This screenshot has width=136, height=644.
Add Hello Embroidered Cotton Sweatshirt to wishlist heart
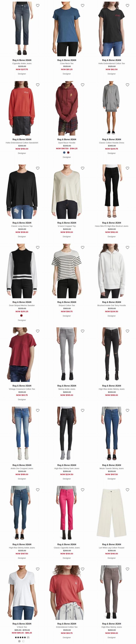tap(38, 85)
